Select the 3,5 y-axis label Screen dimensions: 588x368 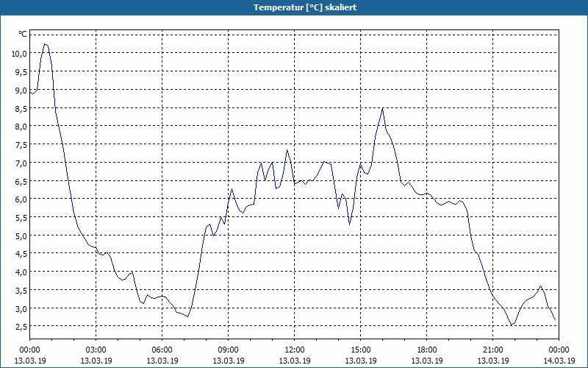[x=21, y=290]
